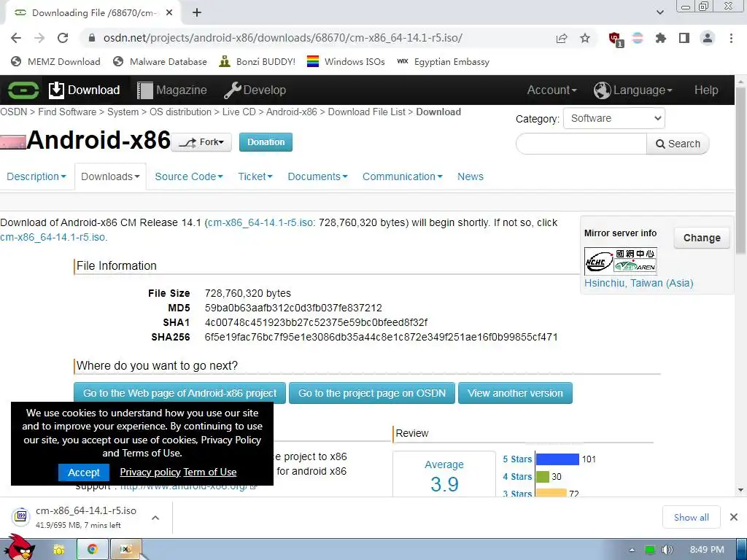Open the MEMZ Download bookmark
Screen dimensions: 747x560
click(55, 61)
